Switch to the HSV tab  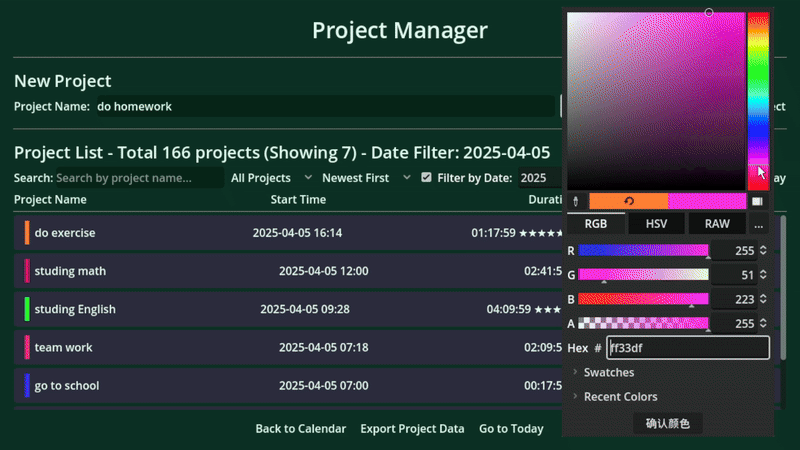pos(657,225)
